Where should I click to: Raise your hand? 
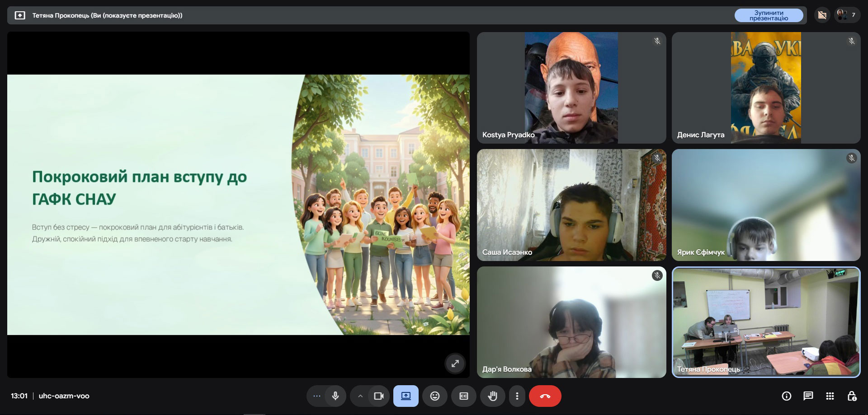coord(492,396)
